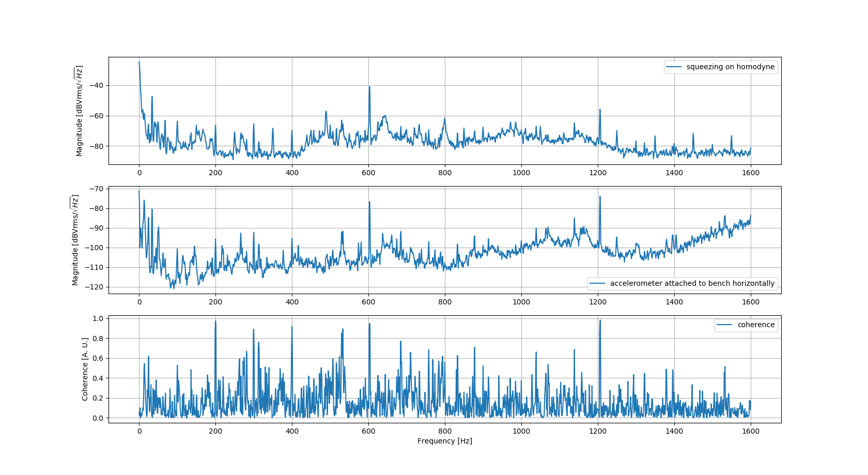Select the 'Coherence [A. U.]' y-axis label

point(85,369)
